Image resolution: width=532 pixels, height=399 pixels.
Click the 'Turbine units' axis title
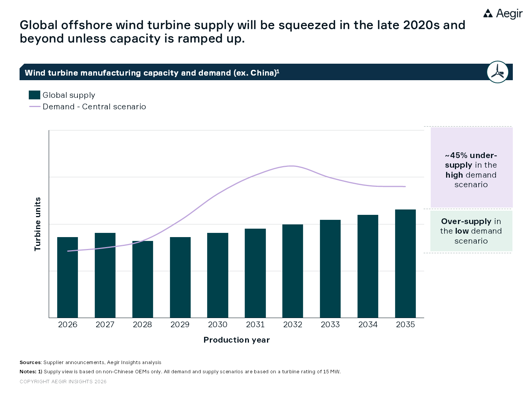click(38, 224)
